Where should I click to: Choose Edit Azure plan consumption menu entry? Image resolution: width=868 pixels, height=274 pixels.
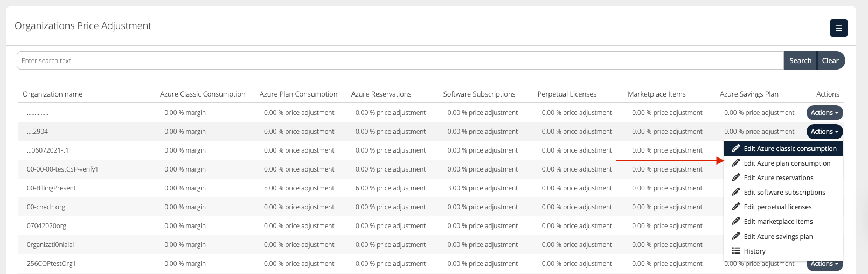click(x=783, y=163)
